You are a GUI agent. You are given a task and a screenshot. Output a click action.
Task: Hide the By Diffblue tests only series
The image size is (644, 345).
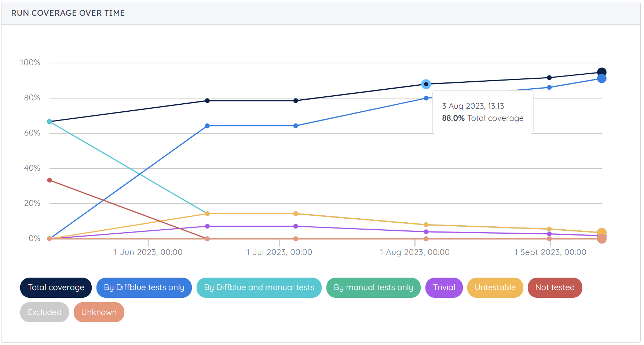[x=144, y=287]
